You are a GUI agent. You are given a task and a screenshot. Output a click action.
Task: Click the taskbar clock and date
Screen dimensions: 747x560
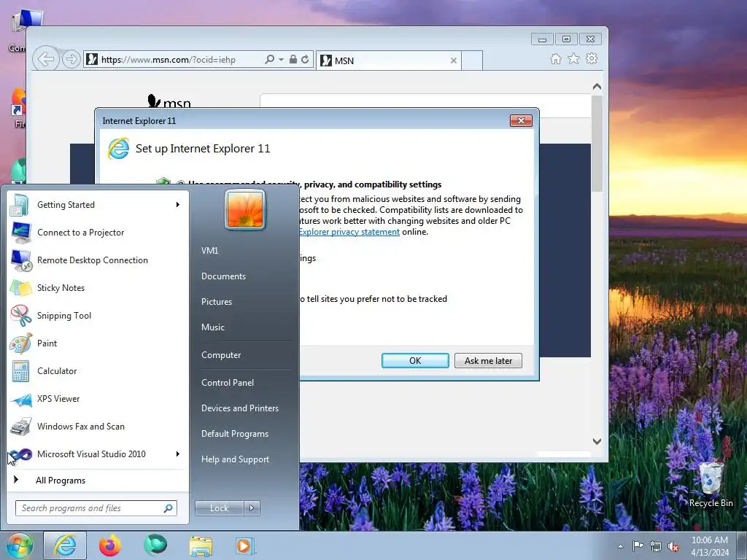(x=710, y=546)
